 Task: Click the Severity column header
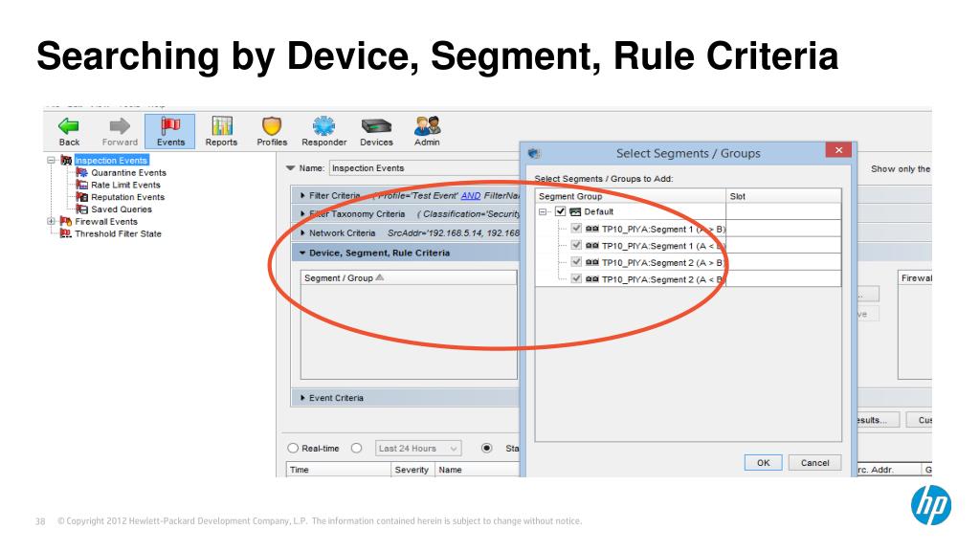412,470
